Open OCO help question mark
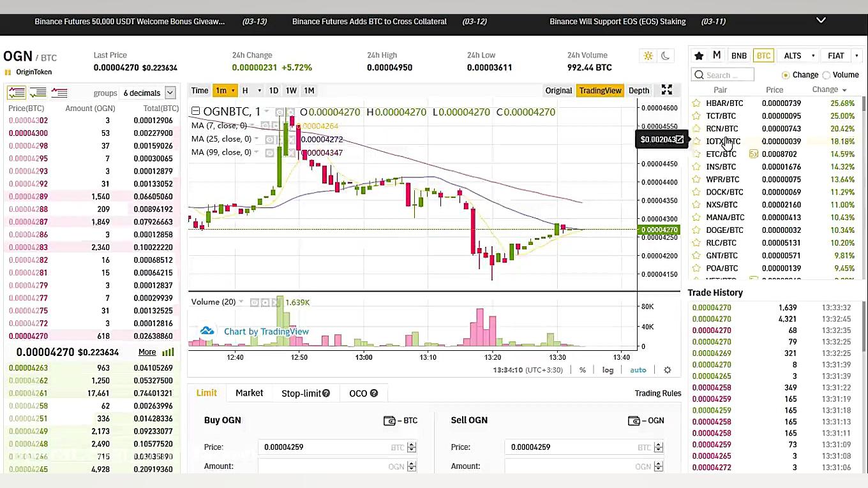 click(x=374, y=393)
